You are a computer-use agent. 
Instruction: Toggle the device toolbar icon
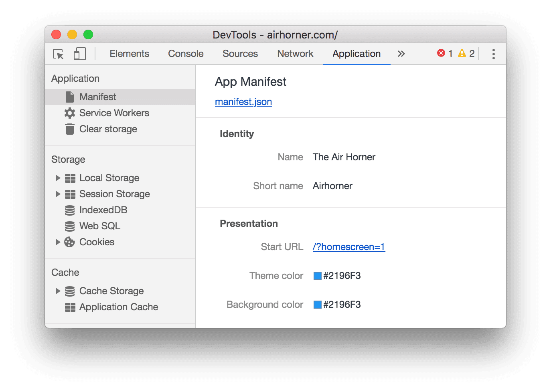[79, 53]
